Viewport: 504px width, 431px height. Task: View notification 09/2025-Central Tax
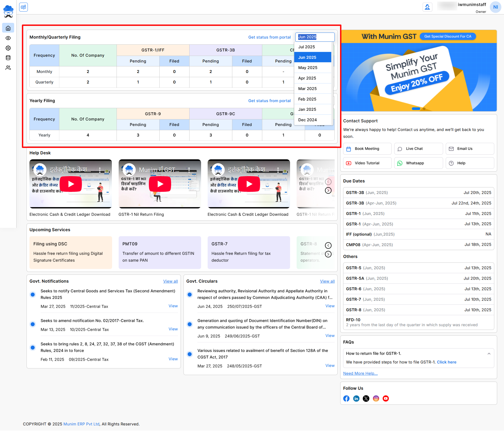coord(173,359)
